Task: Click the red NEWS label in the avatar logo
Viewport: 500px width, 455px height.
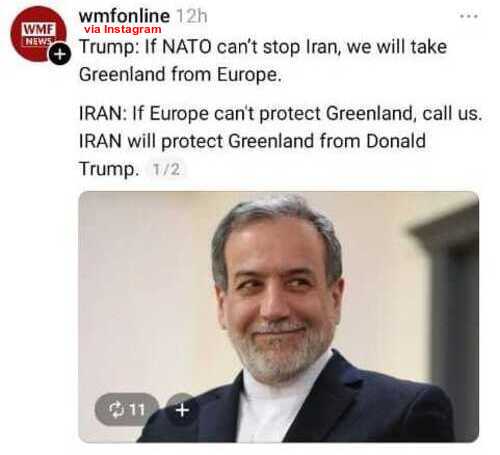Action: 39,41
